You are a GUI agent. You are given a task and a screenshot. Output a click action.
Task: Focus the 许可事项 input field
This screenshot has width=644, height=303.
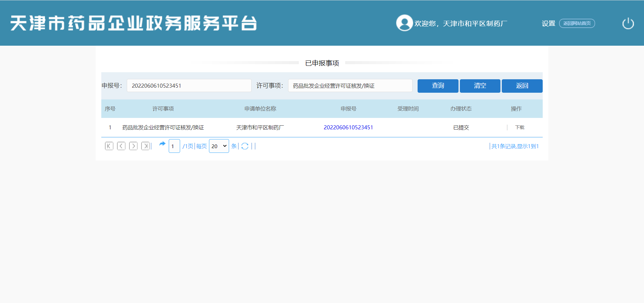tap(350, 86)
